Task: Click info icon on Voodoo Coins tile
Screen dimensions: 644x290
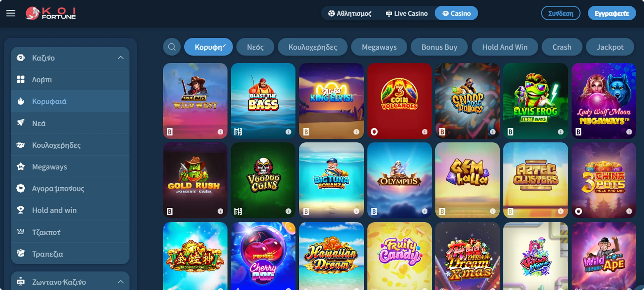Action: [x=288, y=211]
